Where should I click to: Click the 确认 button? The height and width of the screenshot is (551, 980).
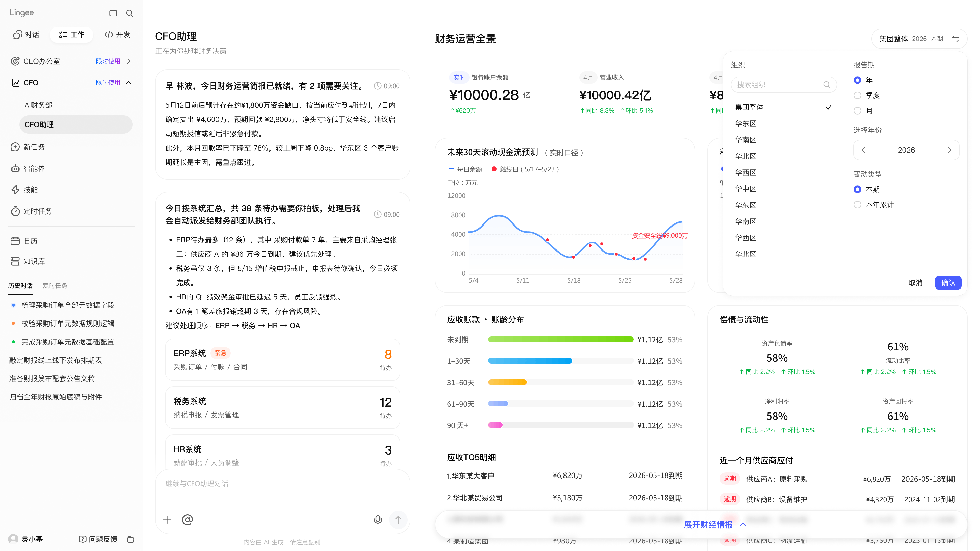[x=948, y=283]
